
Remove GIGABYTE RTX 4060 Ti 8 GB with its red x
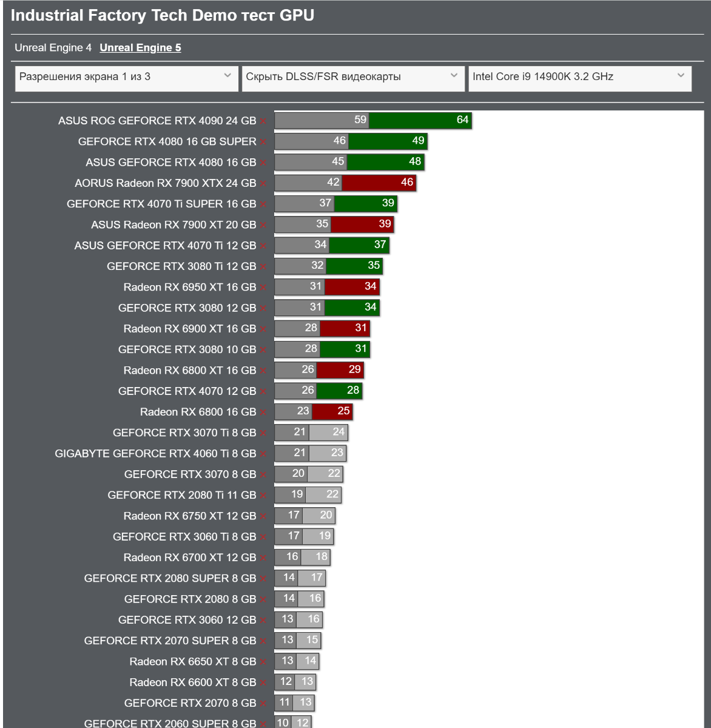point(264,454)
